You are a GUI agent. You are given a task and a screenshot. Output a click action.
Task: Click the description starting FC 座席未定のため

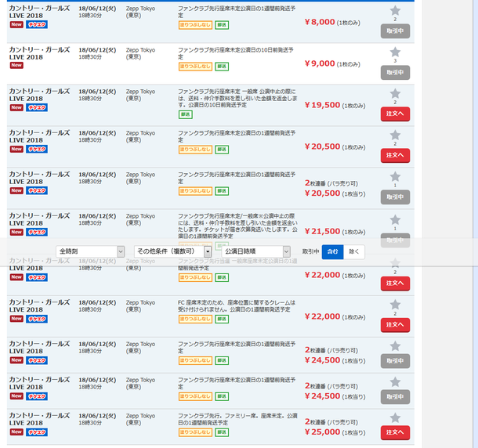[x=237, y=306]
